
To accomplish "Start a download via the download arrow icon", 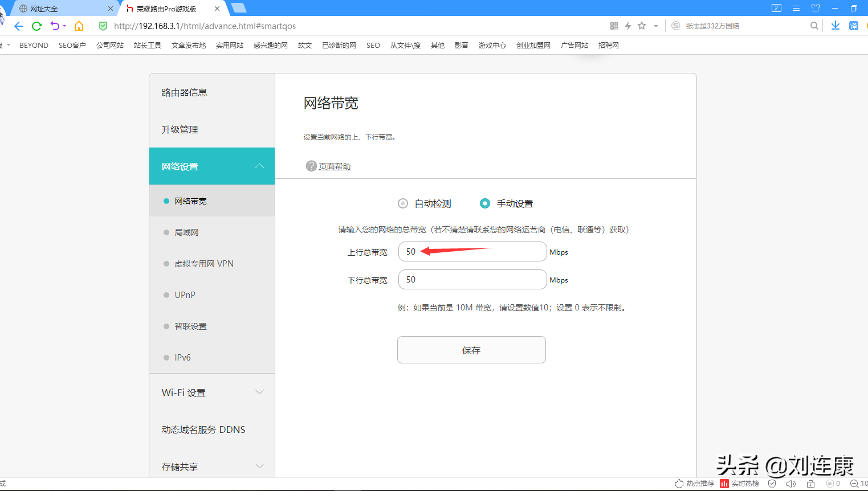I will pyautogui.click(x=836, y=26).
